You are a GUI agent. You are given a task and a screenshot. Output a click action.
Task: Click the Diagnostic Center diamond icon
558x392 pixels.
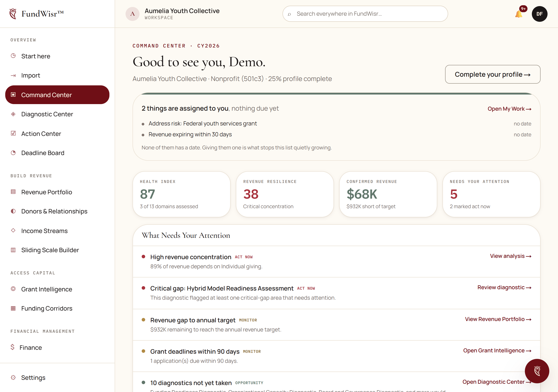tap(13, 114)
